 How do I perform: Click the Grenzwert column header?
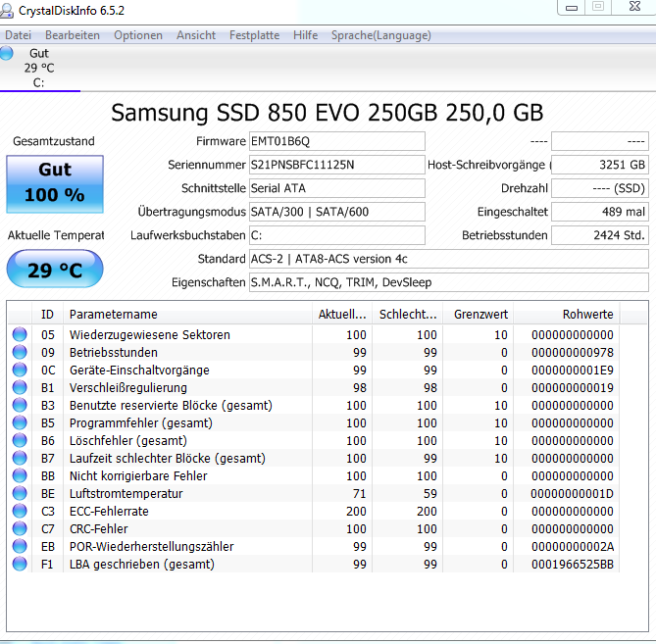[x=479, y=314]
